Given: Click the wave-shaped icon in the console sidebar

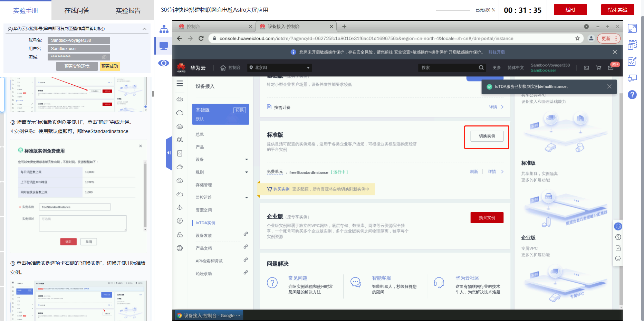Looking at the screenshot, I should 180,140.
